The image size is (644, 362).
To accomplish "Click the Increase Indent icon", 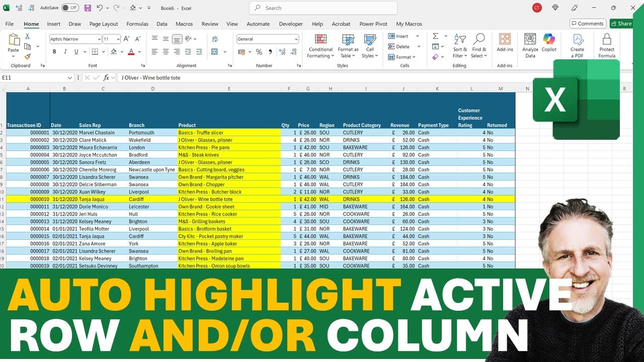I will pos(199,52).
